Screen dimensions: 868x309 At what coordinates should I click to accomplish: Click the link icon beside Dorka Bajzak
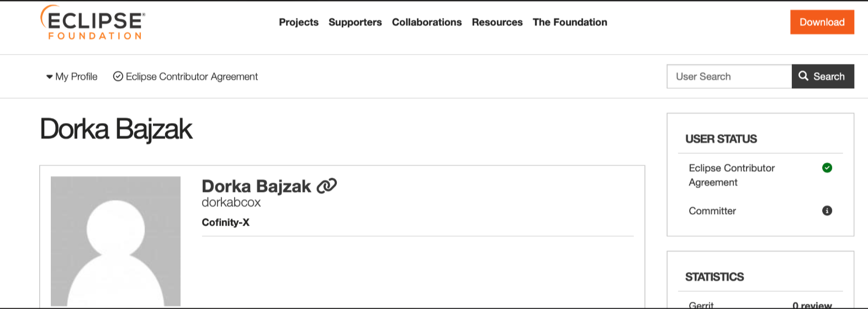pos(326,186)
